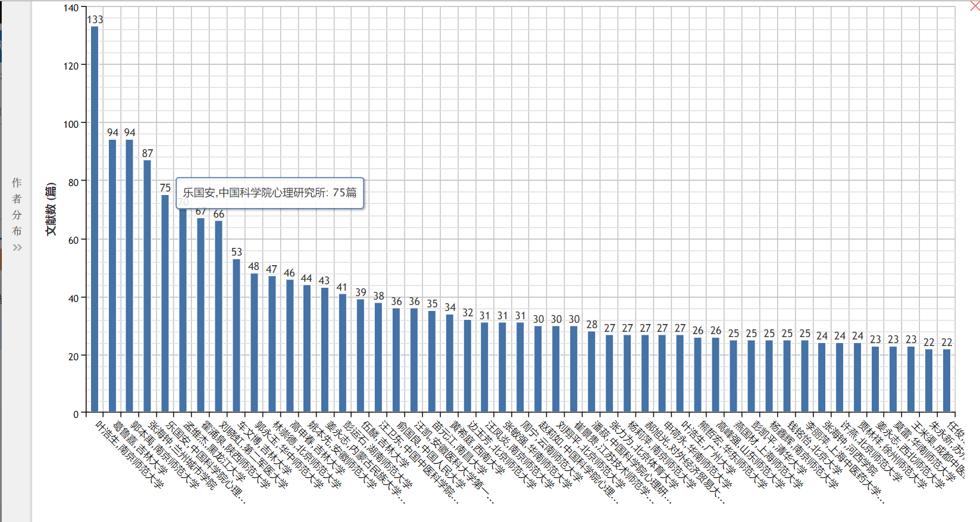Click the value label 133 above first bar

(95, 20)
